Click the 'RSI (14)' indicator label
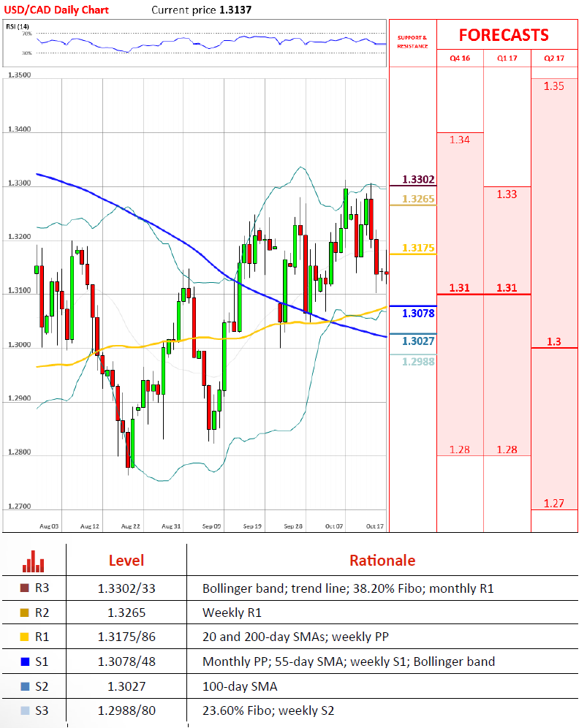 coord(18,26)
